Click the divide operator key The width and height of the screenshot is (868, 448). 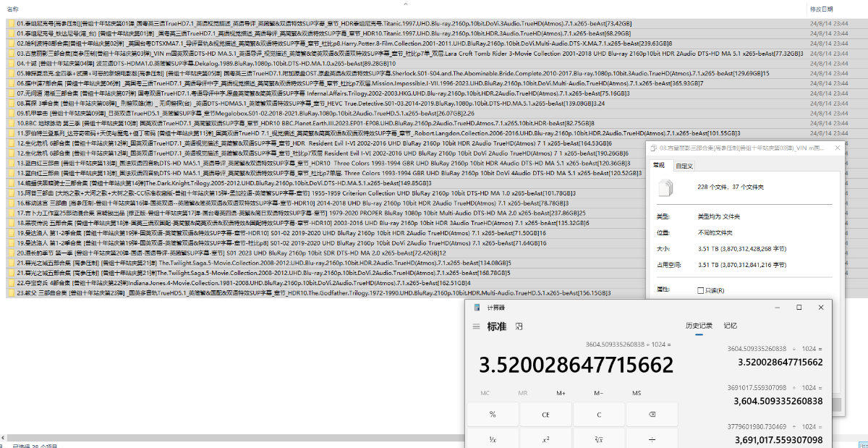point(652,439)
